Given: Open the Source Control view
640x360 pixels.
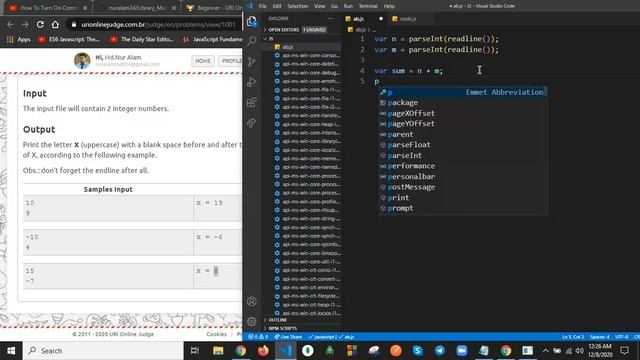Looking at the screenshot, I should coord(252,61).
